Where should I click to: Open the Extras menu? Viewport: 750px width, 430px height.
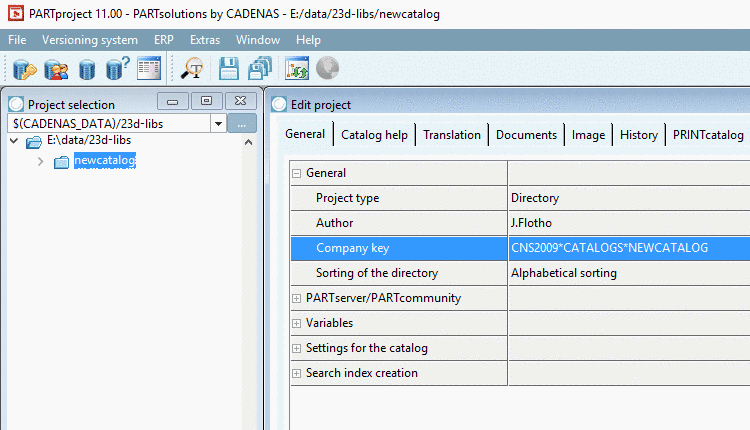point(204,40)
